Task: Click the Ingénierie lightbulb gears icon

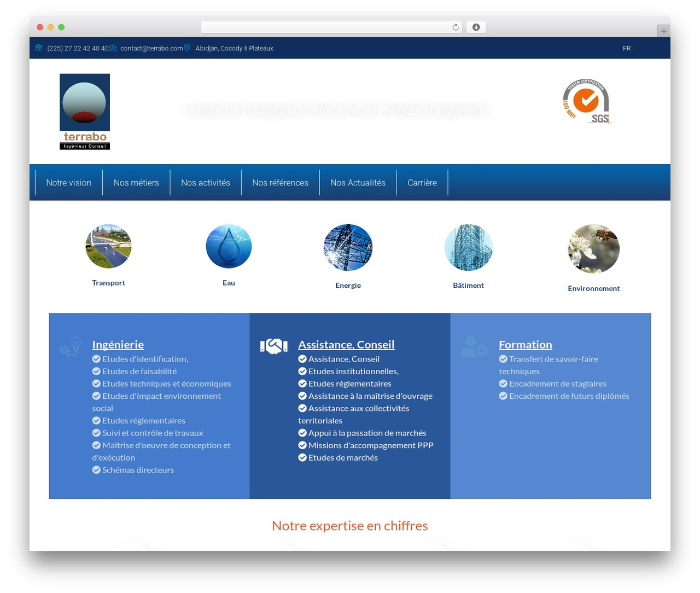Action: pyautogui.click(x=71, y=347)
